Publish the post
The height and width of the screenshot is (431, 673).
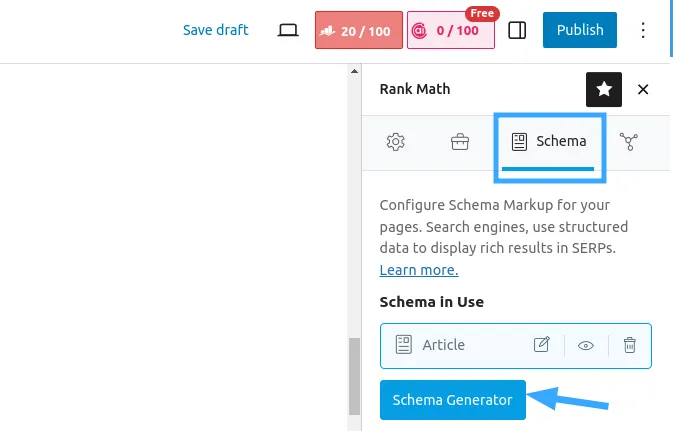(x=579, y=30)
